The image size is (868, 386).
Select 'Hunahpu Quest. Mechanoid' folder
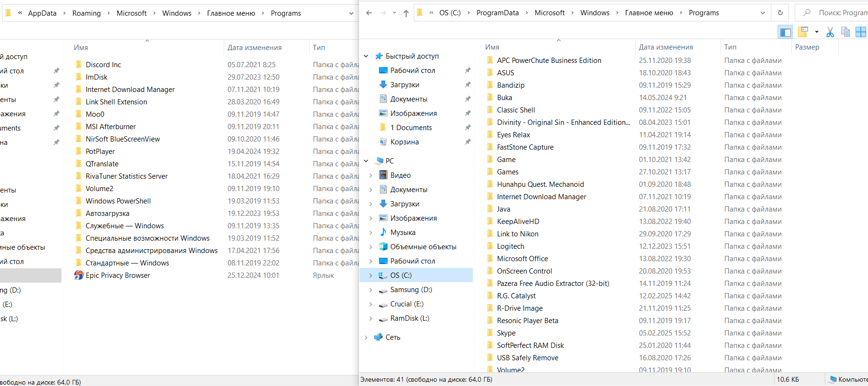[541, 184]
